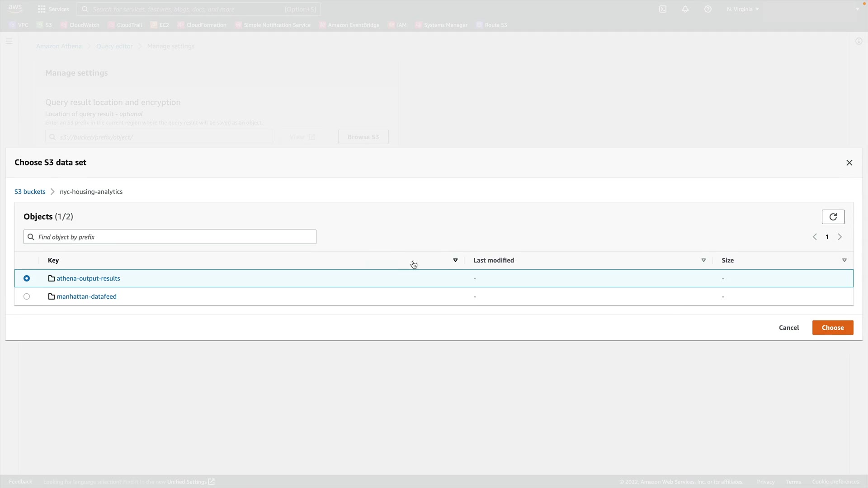Toggle the hamburger side navigation icon
Viewport: 868px width, 488px height.
(9, 41)
